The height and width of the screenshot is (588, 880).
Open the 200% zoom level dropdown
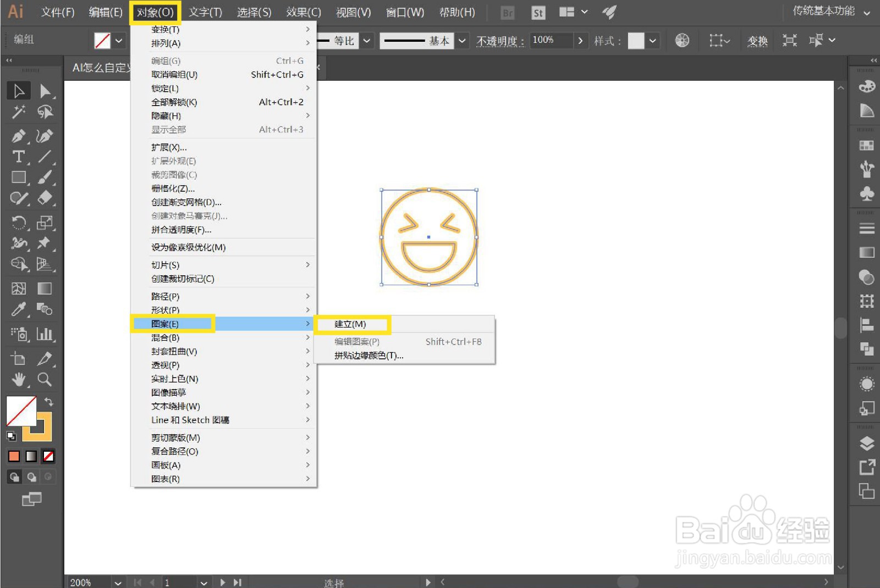[117, 582]
